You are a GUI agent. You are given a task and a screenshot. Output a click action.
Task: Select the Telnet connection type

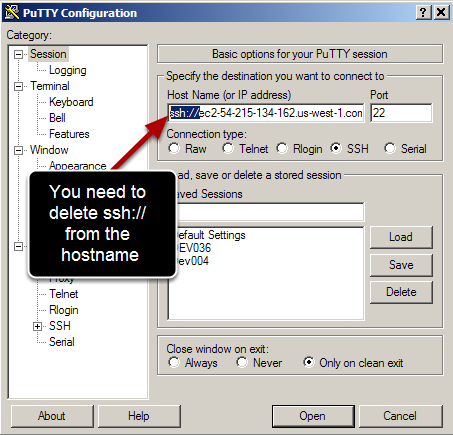click(228, 149)
